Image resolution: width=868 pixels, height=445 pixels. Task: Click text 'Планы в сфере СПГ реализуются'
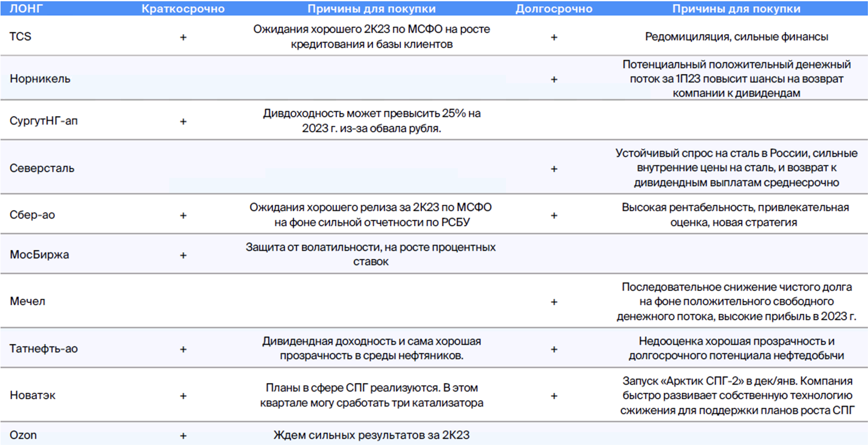pyautogui.click(x=353, y=388)
